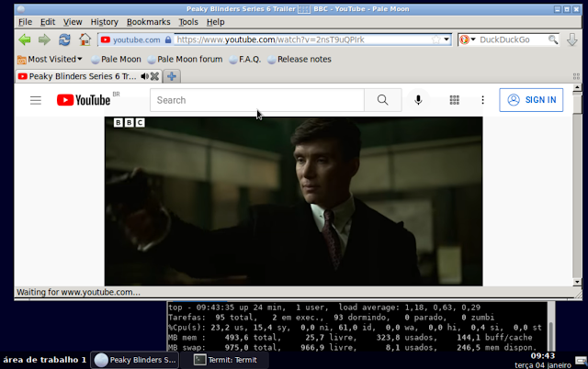Image resolution: width=588 pixels, height=369 pixels.
Task: Click the page scrollbar up arrow
Action: click(x=577, y=88)
